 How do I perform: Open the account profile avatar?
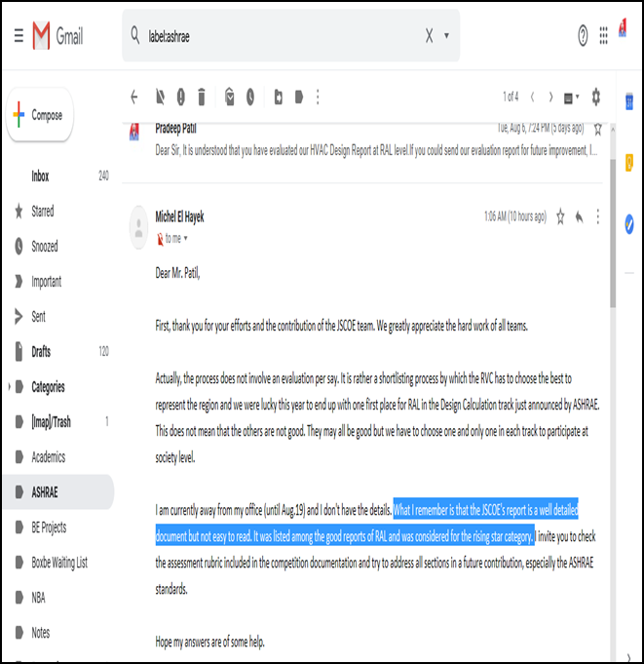[x=623, y=28]
